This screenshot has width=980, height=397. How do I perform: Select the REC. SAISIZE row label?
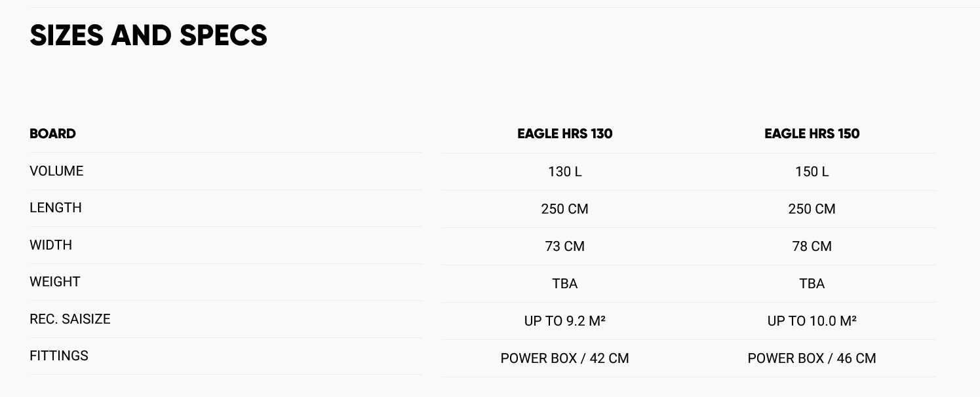[x=70, y=319]
